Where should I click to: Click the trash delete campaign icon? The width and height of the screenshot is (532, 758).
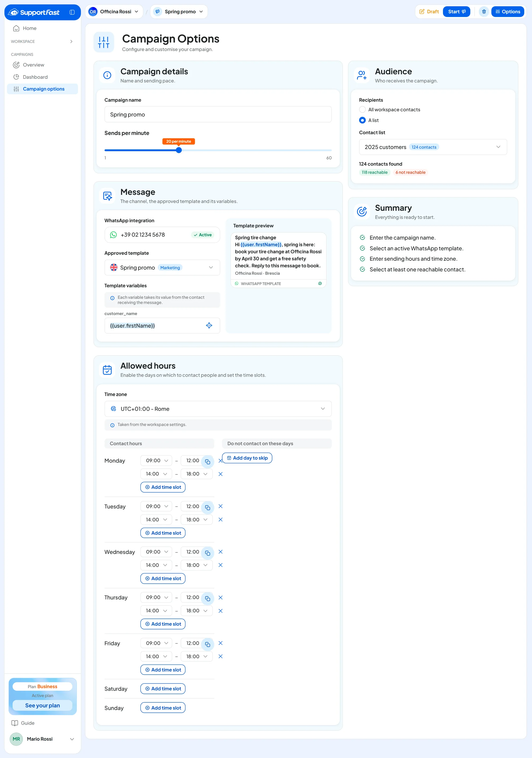pyautogui.click(x=484, y=11)
